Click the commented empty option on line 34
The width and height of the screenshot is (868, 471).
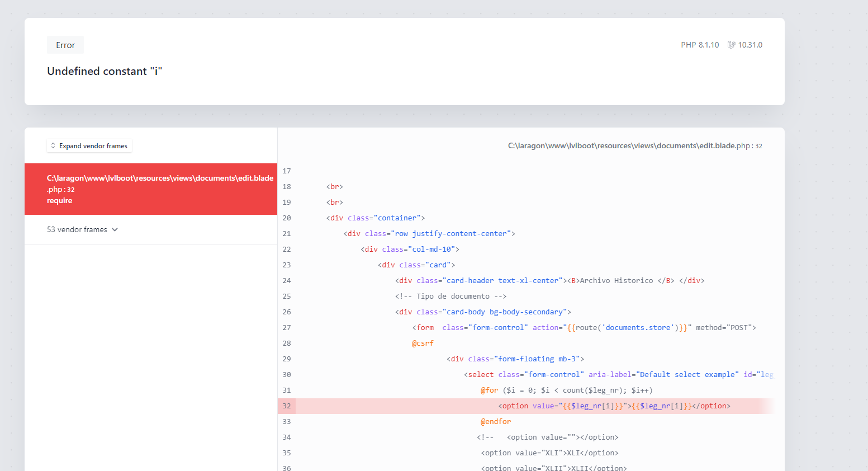[x=548, y=437]
